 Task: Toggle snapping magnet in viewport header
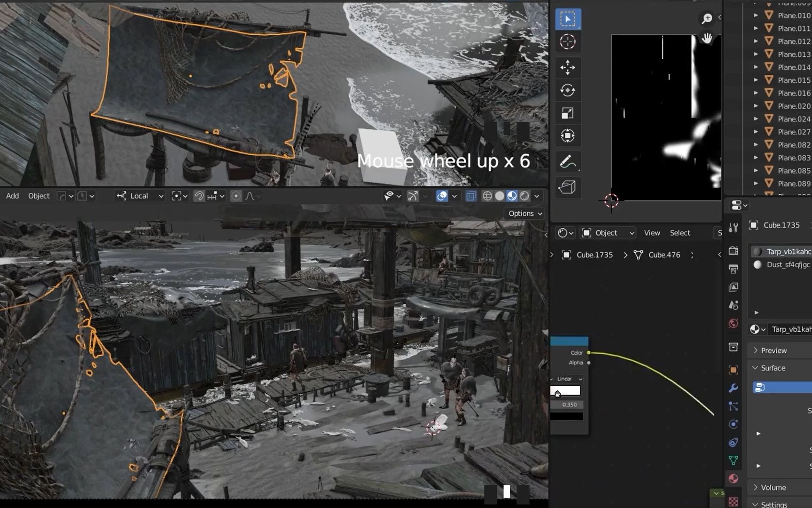click(x=199, y=196)
